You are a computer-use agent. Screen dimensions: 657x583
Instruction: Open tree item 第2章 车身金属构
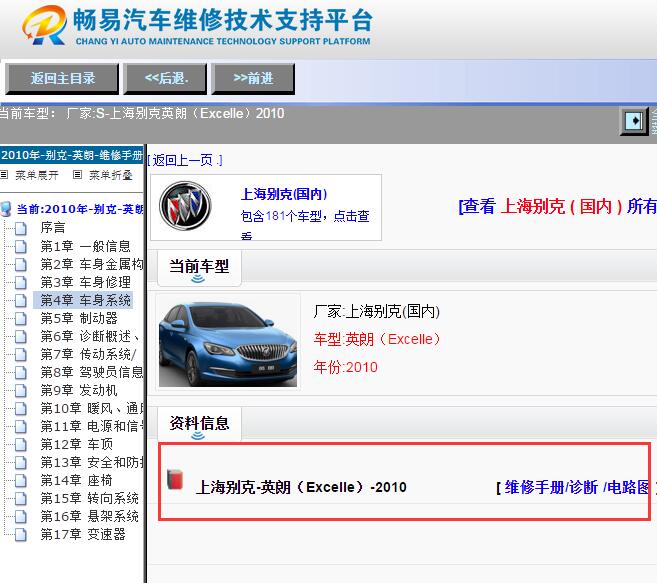pyautogui.click(x=92, y=264)
